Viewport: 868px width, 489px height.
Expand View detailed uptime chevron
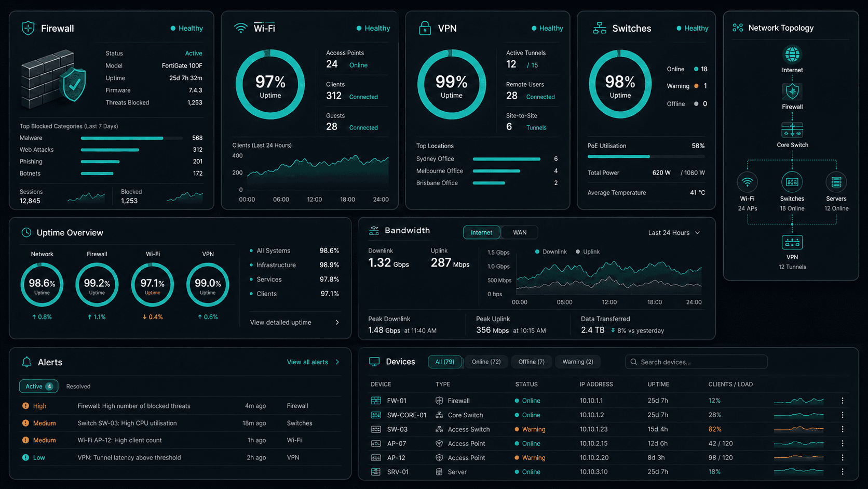pos(337,322)
